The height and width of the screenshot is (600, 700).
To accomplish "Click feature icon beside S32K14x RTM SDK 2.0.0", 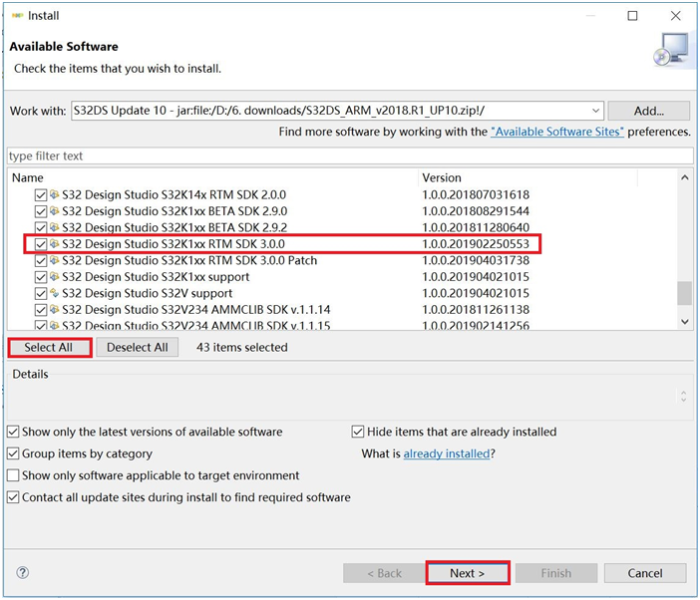I will click(54, 195).
